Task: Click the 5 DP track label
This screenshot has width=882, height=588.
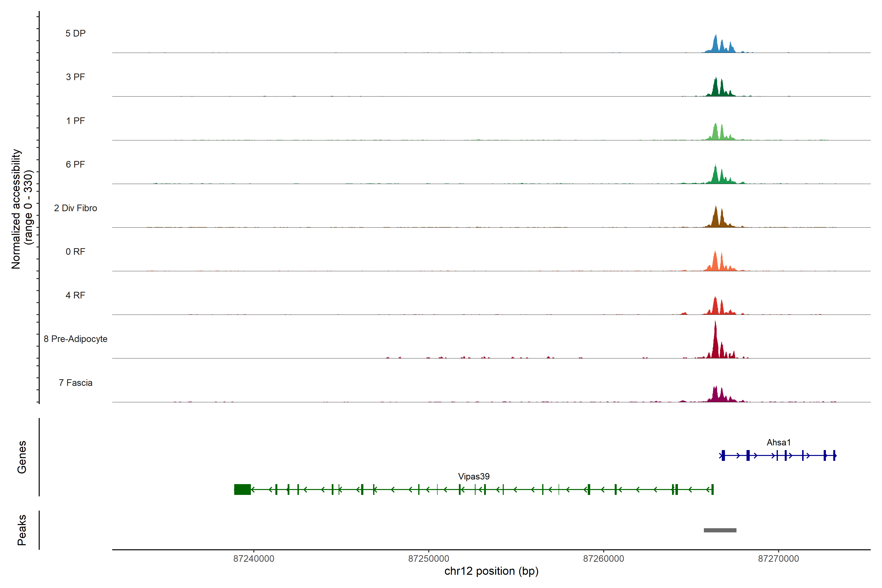Action: click(x=75, y=33)
